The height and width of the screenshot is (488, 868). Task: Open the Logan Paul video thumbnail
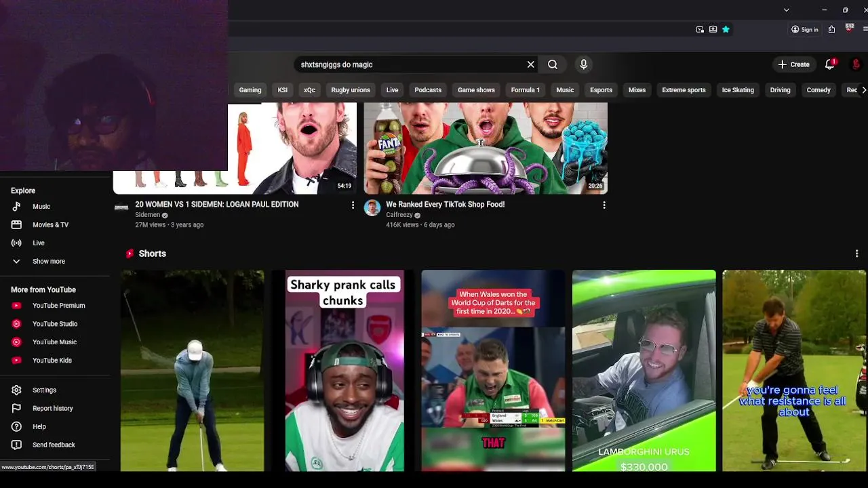[x=235, y=148]
